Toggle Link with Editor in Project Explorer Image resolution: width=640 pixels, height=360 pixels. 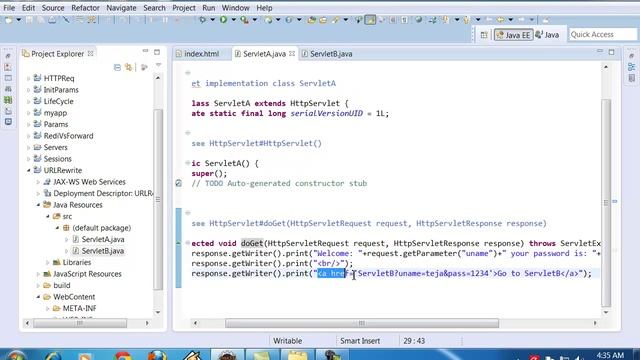(x=129, y=67)
